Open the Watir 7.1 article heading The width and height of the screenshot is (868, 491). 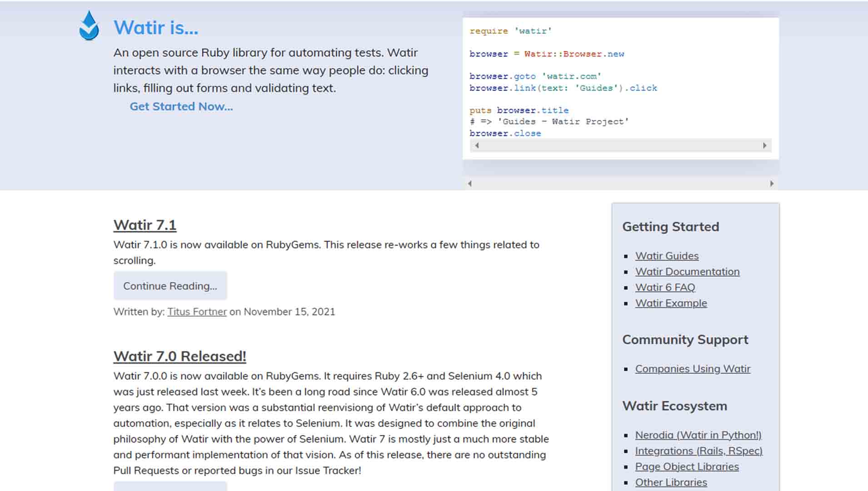pyautogui.click(x=145, y=225)
